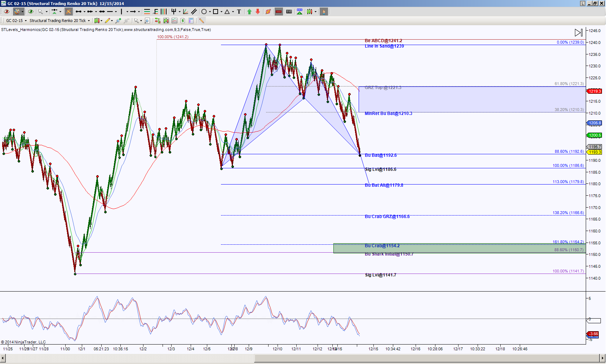Expand the ellipse tool dropdown arrow

coord(210,12)
